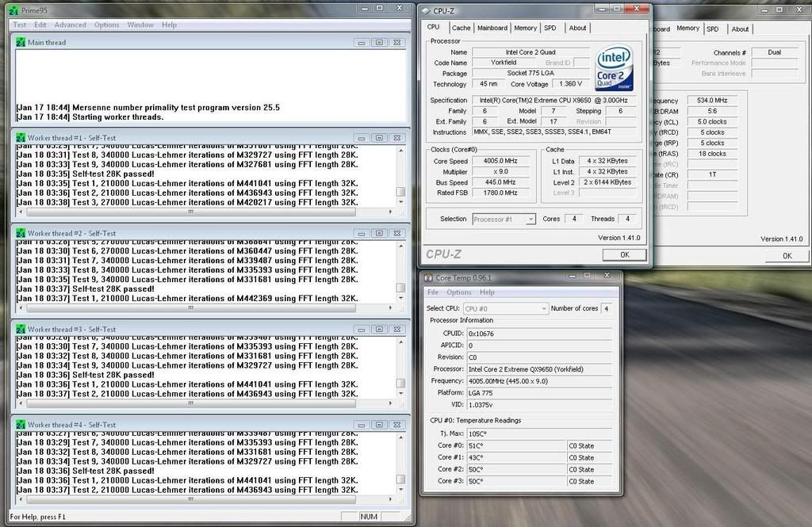This screenshot has height=527, width=812.
Task: Minimize the Worker thread #4 child window
Action: 362,425
